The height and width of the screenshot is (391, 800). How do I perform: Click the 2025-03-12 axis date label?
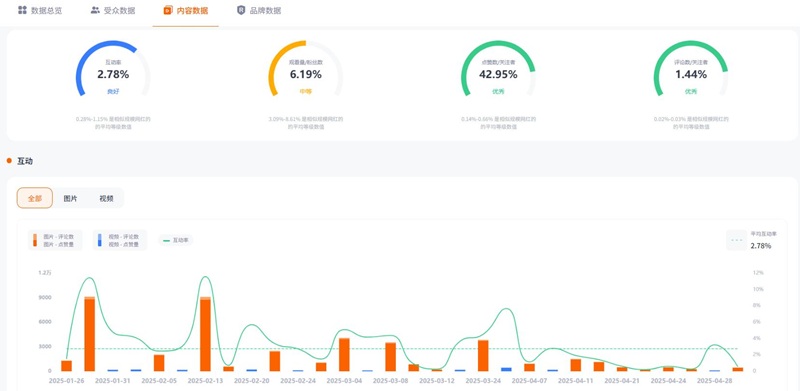pos(437,381)
